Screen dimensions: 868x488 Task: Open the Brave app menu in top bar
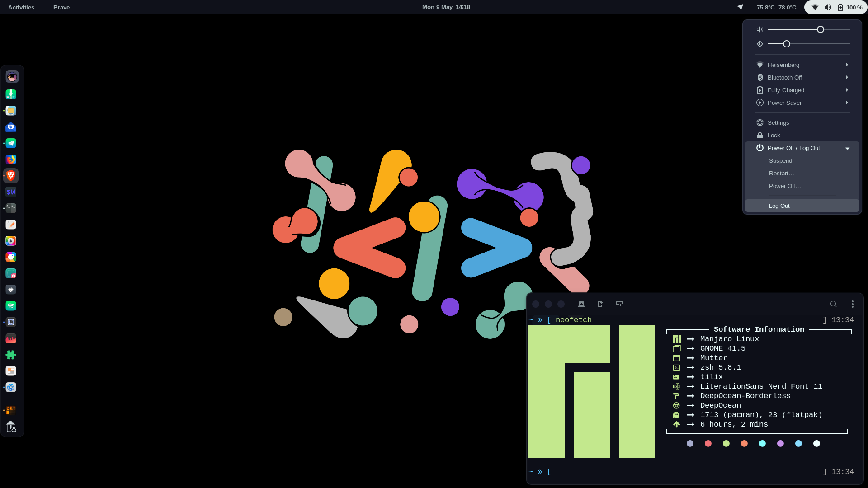(61, 7)
